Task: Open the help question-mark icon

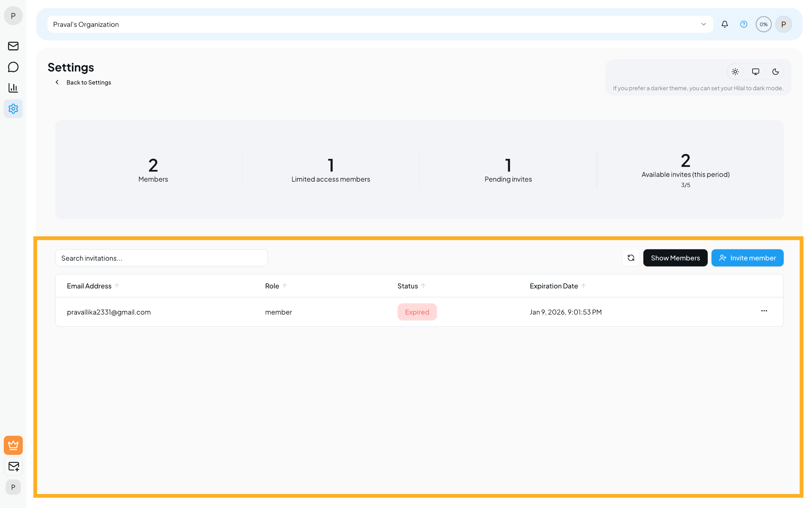Action: tap(743, 24)
